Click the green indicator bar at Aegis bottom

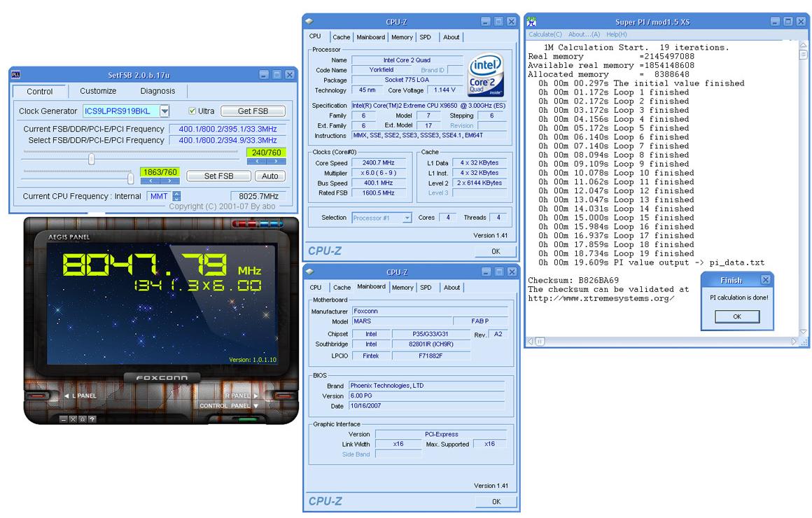click(x=248, y=418)
